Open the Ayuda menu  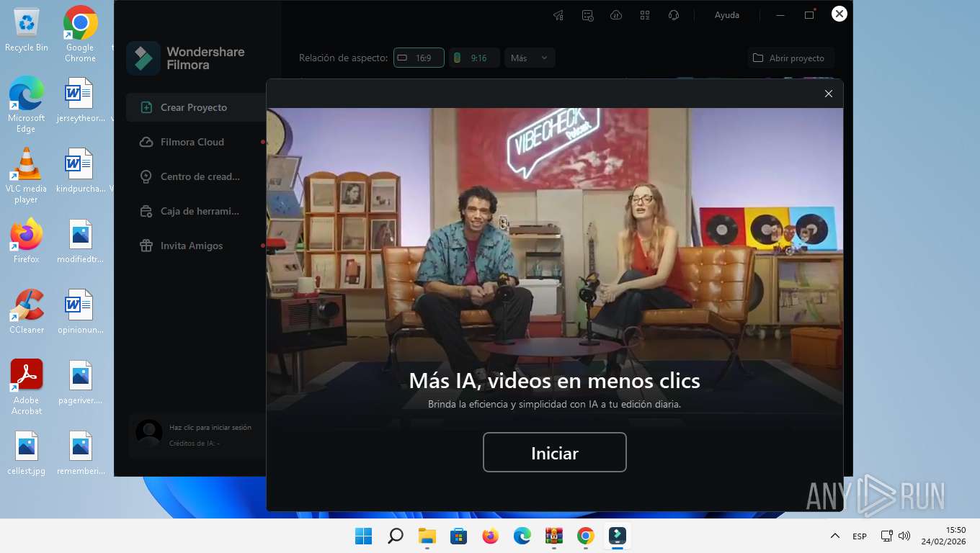pyautogui.click(x=726, y=15)
